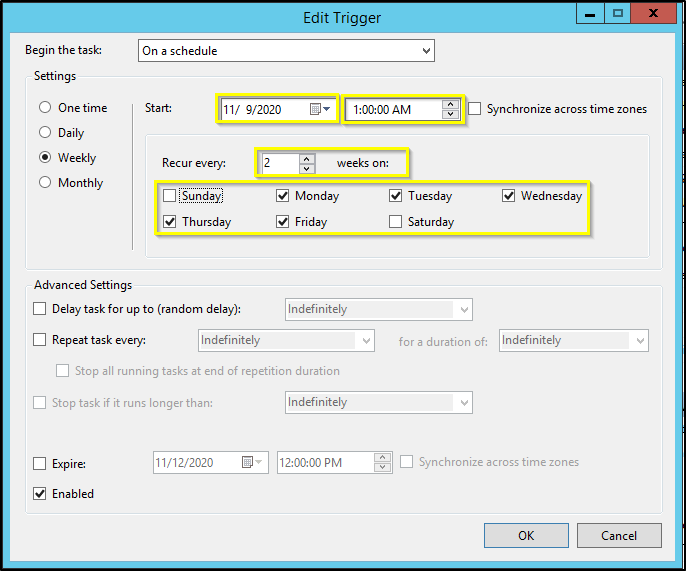
Task: Open the Expire date calendar picker icon
Action: (x=252, y=462)
